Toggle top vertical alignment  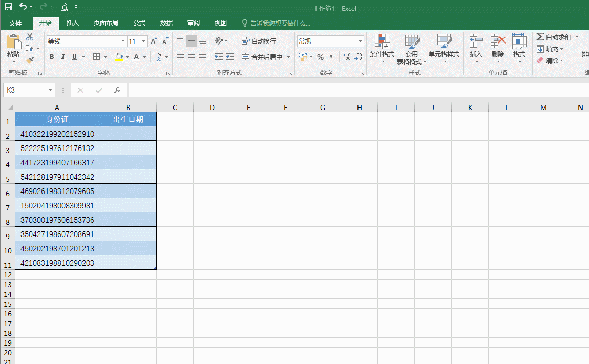(180, 40)
